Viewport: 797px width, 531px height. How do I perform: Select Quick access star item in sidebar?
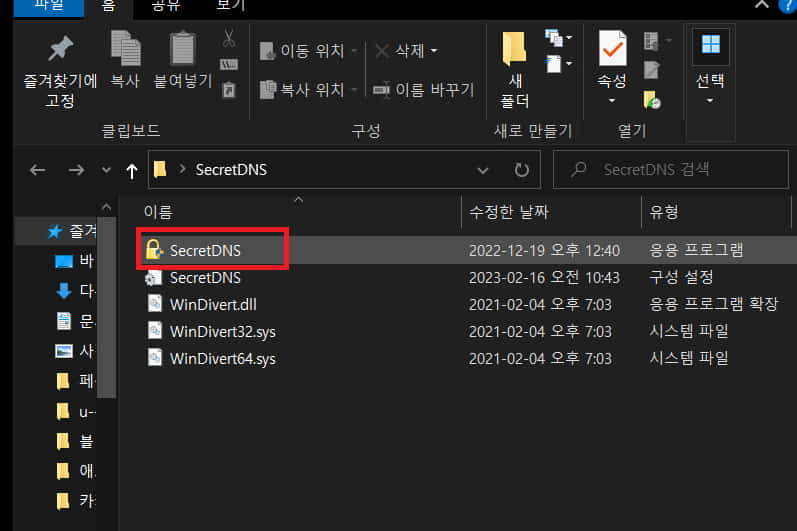(x=71, y=231)
